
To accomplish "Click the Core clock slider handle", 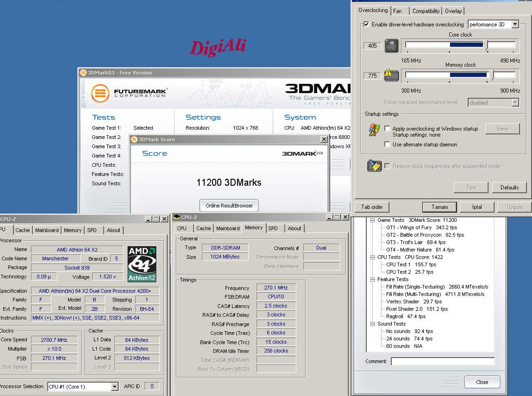I will click(486, 45).
